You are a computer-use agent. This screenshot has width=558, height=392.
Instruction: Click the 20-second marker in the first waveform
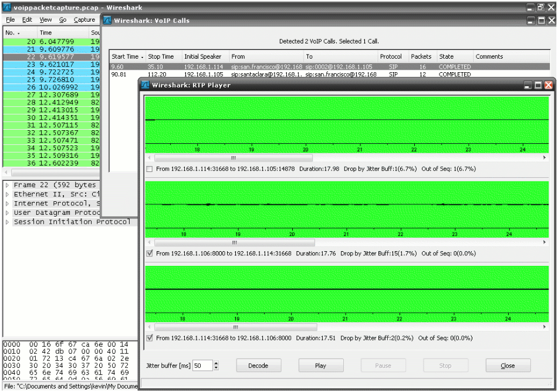point(305,150)
